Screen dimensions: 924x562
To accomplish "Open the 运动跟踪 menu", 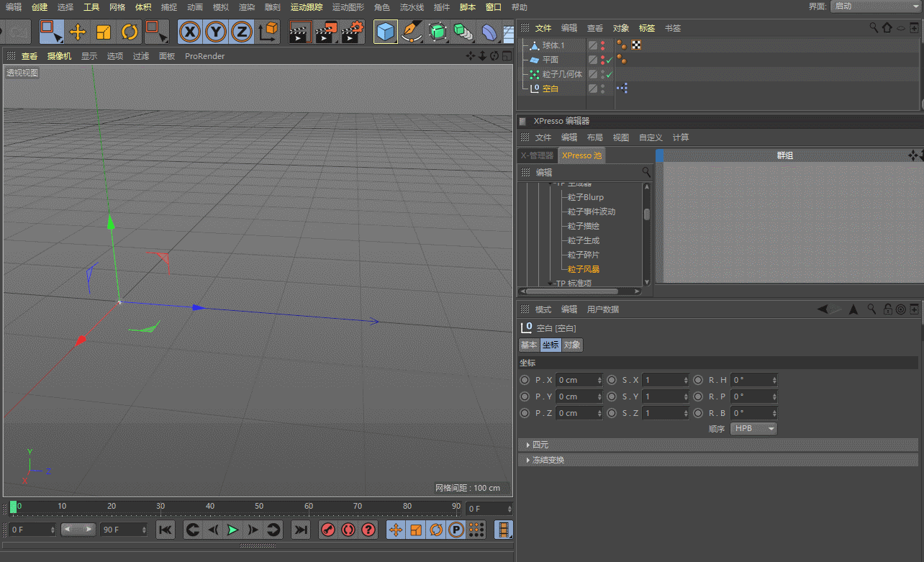I will tap(307, 7).
